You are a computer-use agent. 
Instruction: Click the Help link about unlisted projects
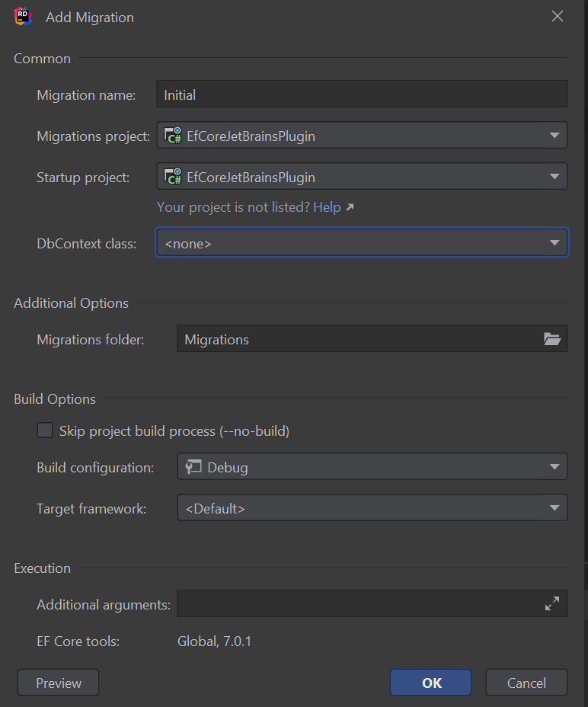point(326,206)
